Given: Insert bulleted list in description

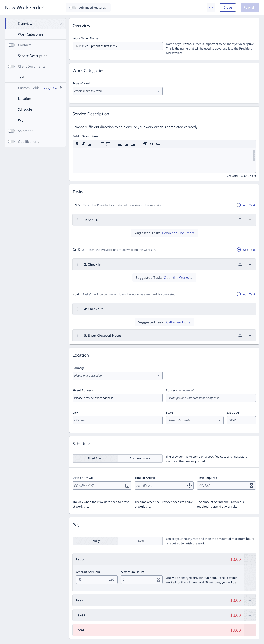Looking at the screenshot, I should (x=108, y=144).
